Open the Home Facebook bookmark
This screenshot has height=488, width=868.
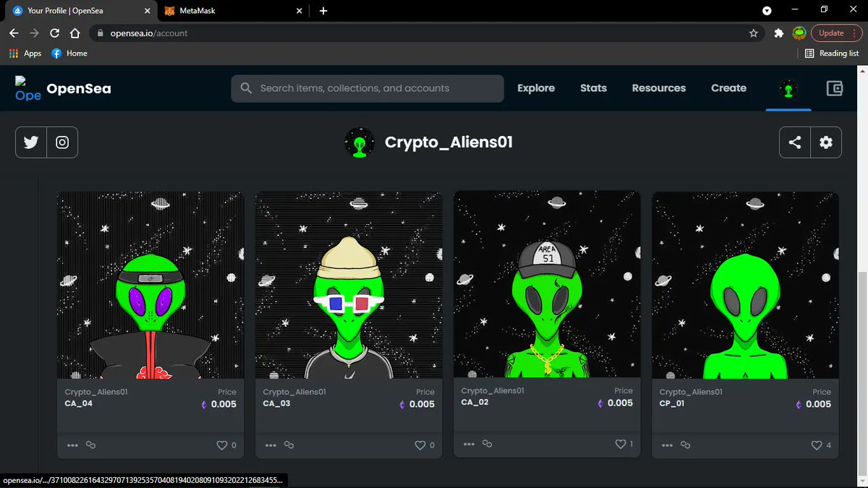tap(69, 53)
